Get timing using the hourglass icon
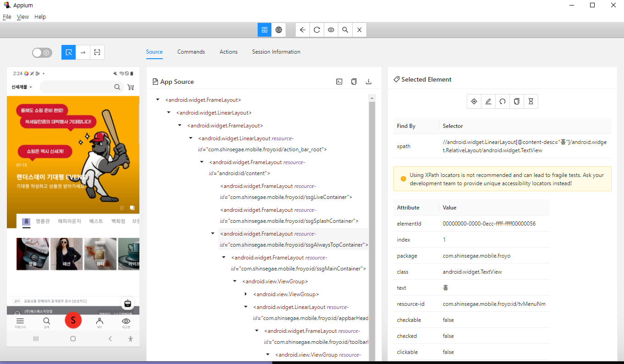Viewport: 624px width, 364px height. pyautogui.click(x=531, y=101)
